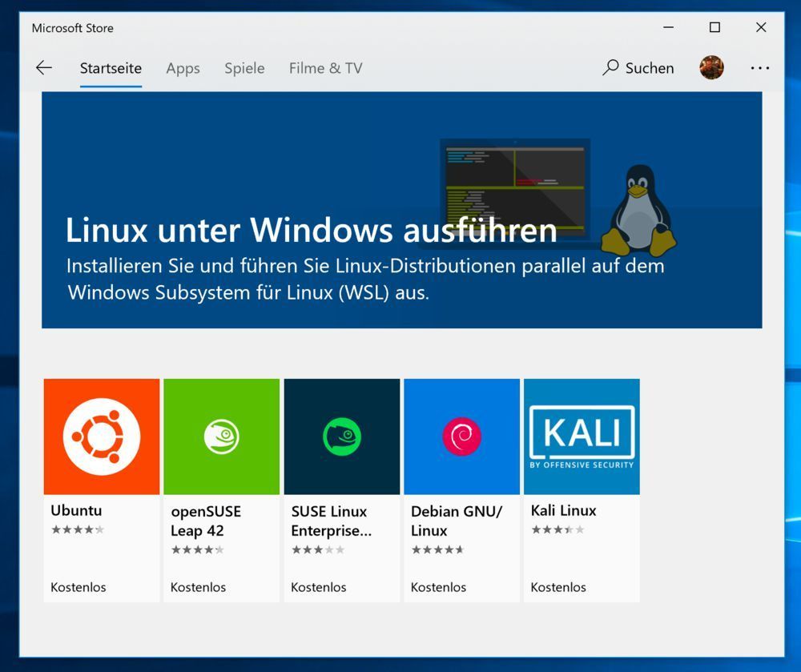Open the three-dot more options menu

pyautogui.click(x=760, y=68)
